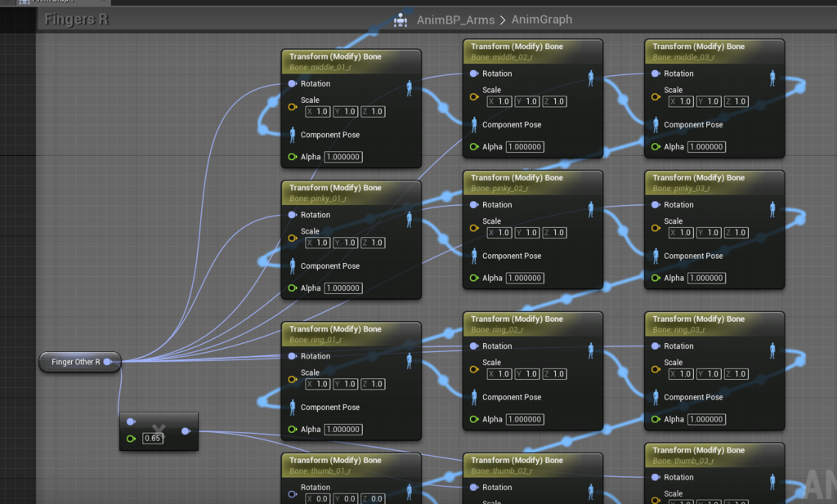The width and height of the screenshot is (837, 504).
Task: Click Rotation pin on pinky_01_r node
Action: 292,215
